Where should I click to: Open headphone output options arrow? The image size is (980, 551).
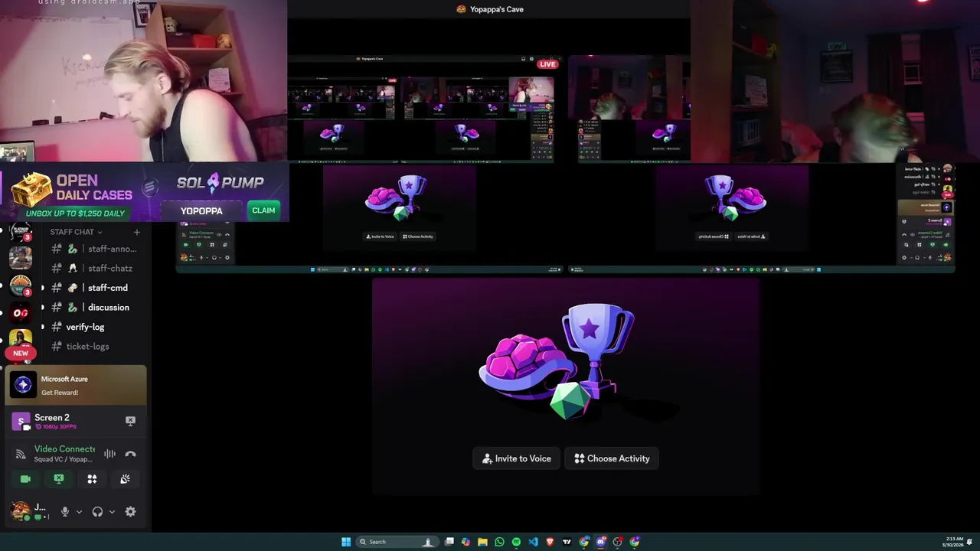[112, 512]
